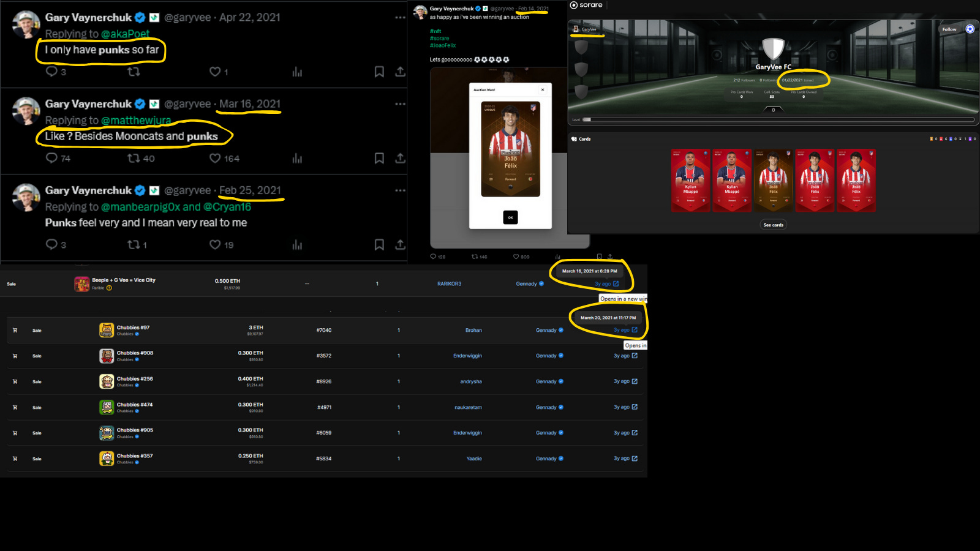Reply to the 'I only have punks' tweet
980x551 pixels.
(51, 72)
